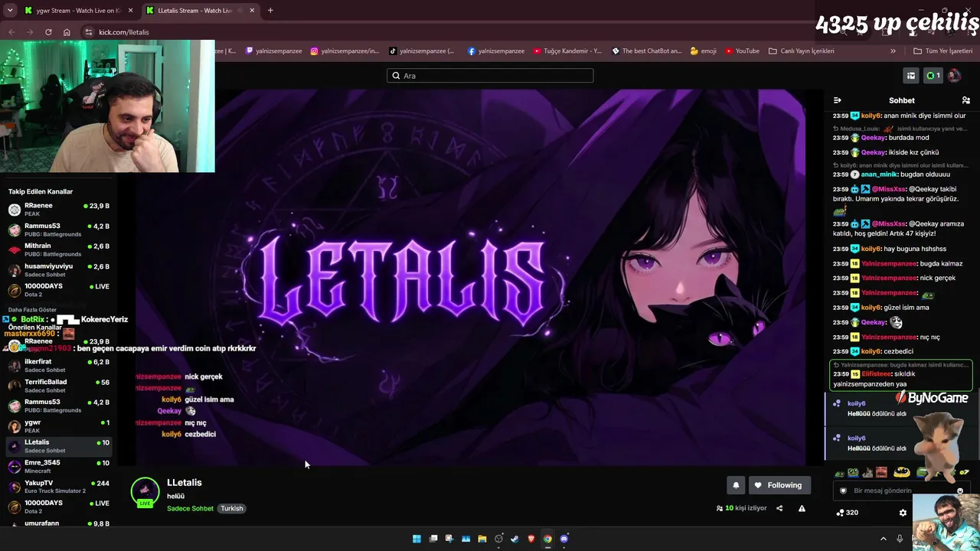Screen dimensions: 980x551
Task: Switch to the ygwr Stream tab
Action: [78, 11]
